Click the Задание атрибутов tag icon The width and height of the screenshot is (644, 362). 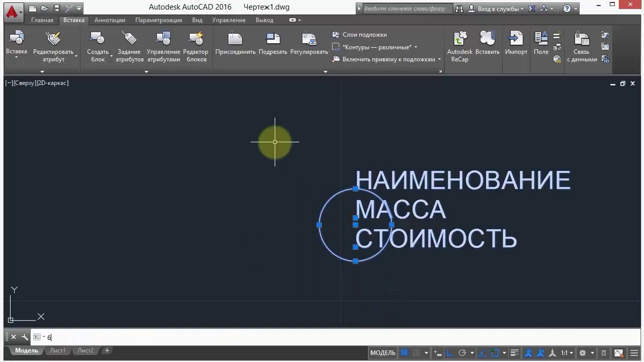pyautogui.click(x=129, y=39)
